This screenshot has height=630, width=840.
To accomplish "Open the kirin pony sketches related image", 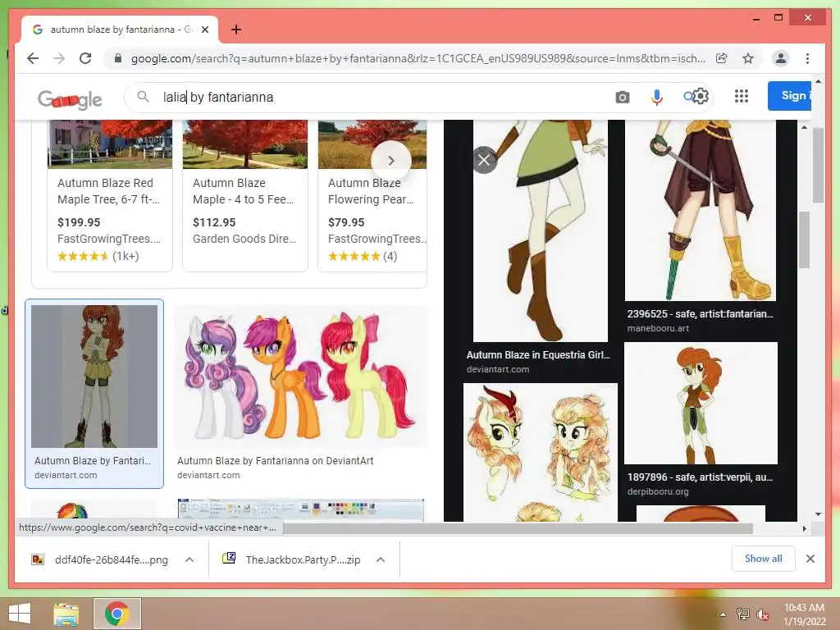I will click(540, 452).
